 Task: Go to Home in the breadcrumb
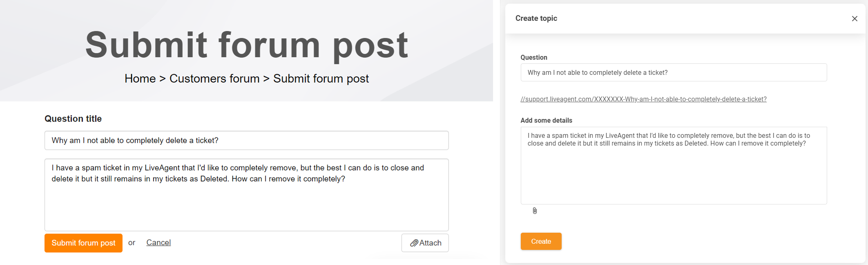click(x=140, y=79)
